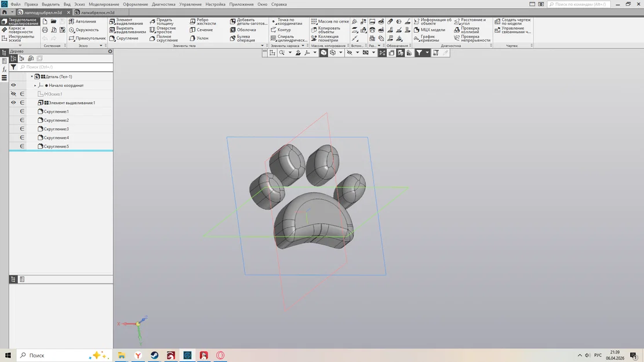Click command search box in title bar
Screen dimensions: 644x362
[x=578, y=4]
